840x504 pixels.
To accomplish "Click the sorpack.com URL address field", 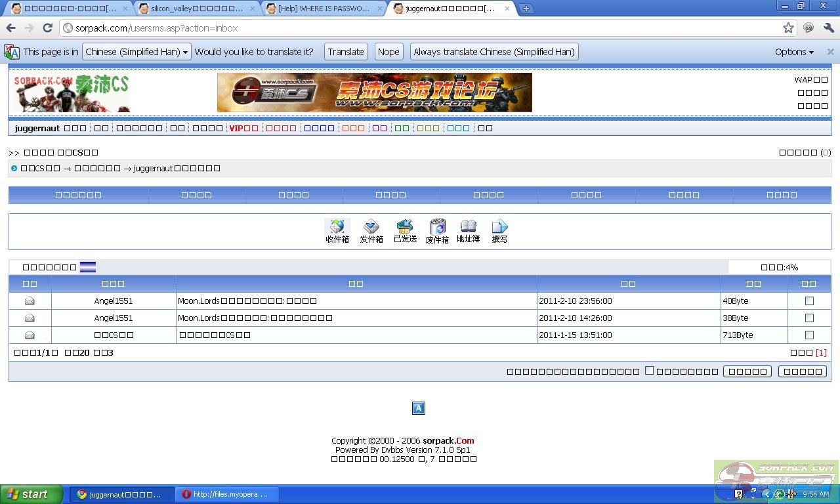I will click(420, 28).
